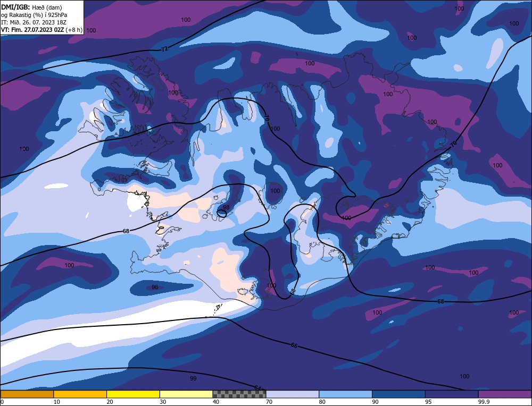
Task: Click the '98' humidity value label
Action: 226,207
